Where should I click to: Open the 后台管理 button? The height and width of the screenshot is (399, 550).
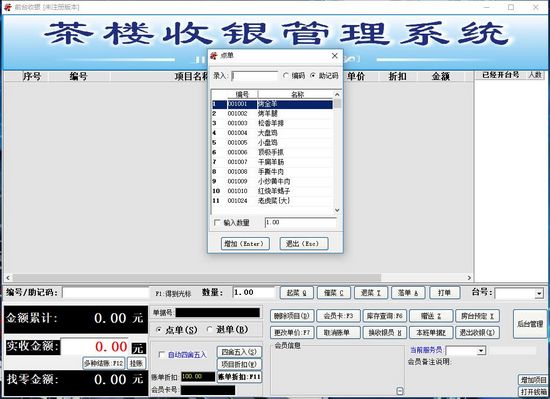530,324
